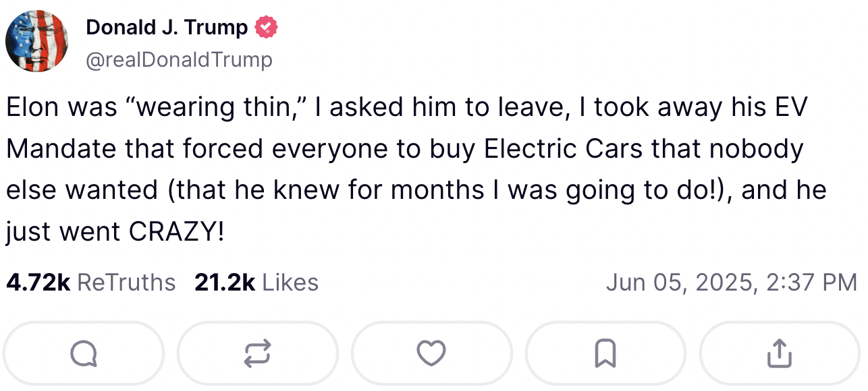Screen dimensions: 868x391
Task: Like the post with the heart icon
Action: click(x=431, y=353)
